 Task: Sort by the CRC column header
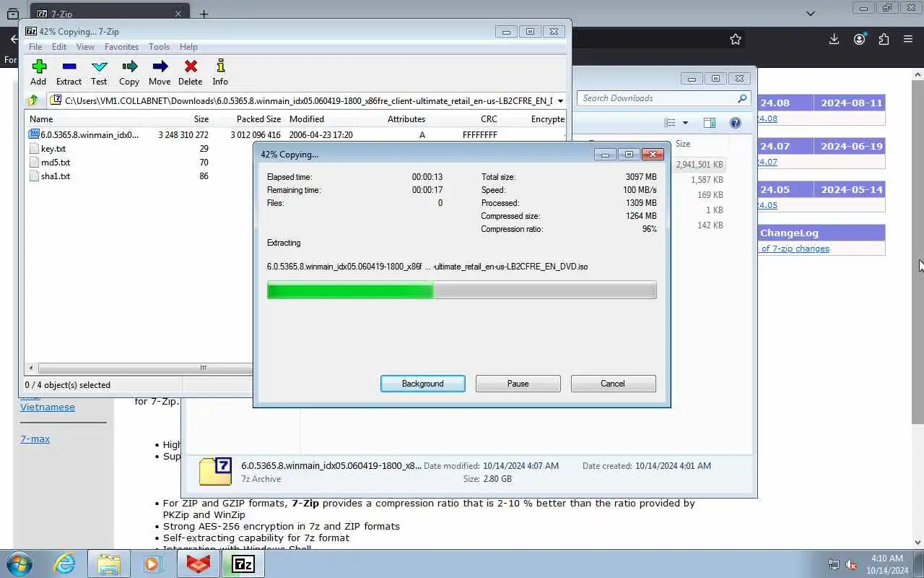489,119
